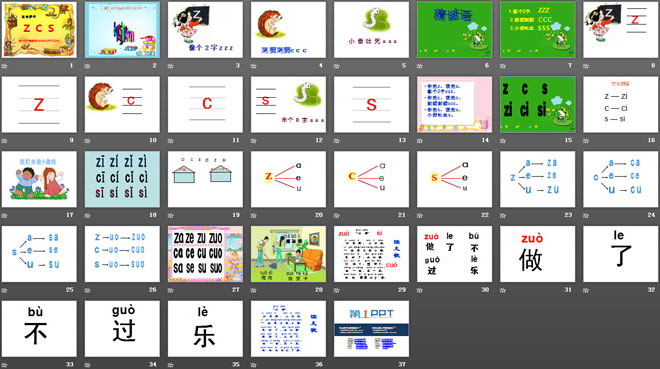Click the animation star under slide 18
This screenshot has width=660, height=369.
88,215
